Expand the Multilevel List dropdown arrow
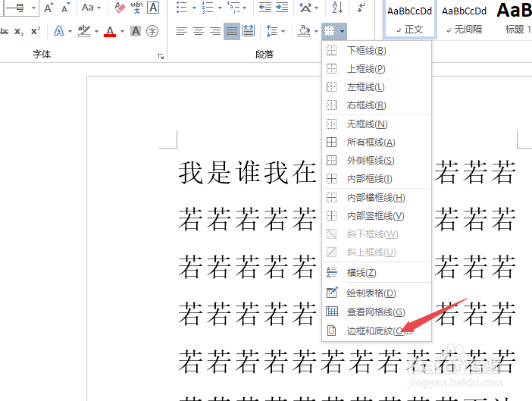This screenshot has height=401, width=532. [245, 8]
